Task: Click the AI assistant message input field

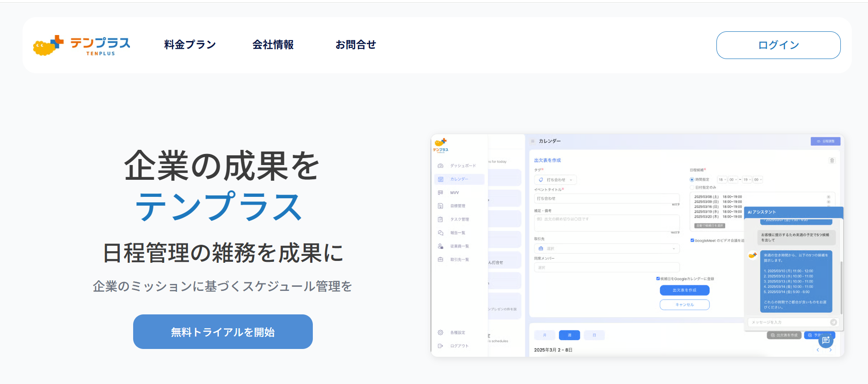Action: 788,322
